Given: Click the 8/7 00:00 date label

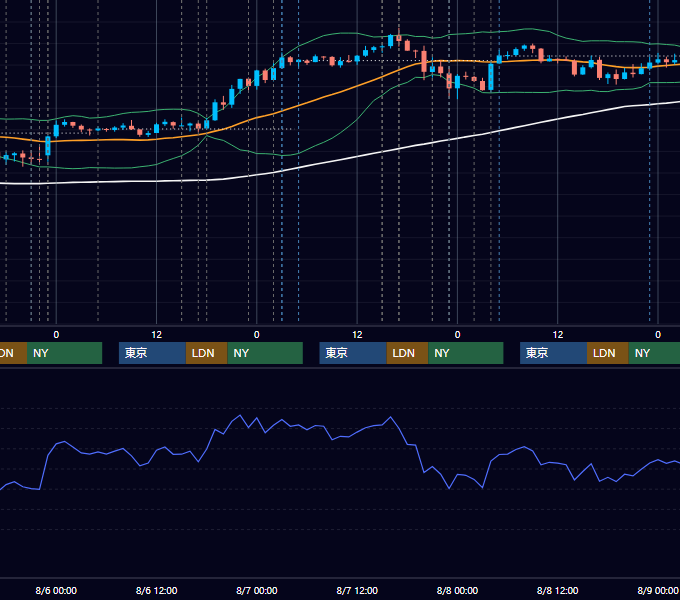Looking at the screenshot, I should click(257, 590).
